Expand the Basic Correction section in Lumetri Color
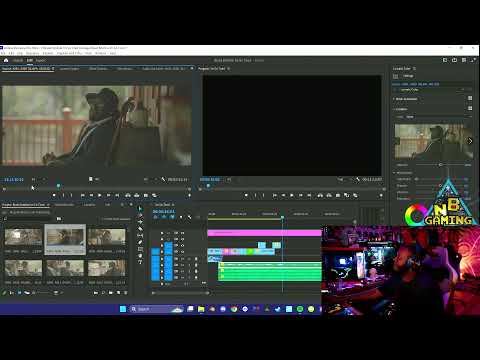 tap(394, 99)
